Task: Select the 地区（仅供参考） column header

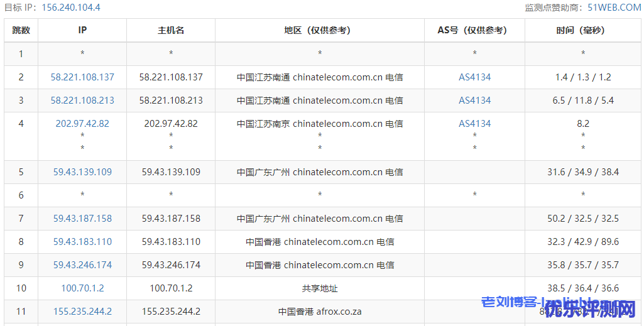Action: tap(319, 30)
